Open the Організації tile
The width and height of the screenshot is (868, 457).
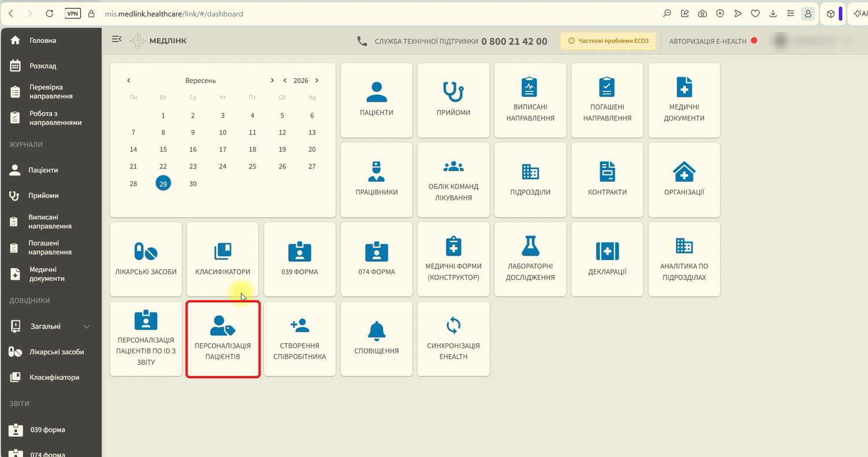[684, 180]
